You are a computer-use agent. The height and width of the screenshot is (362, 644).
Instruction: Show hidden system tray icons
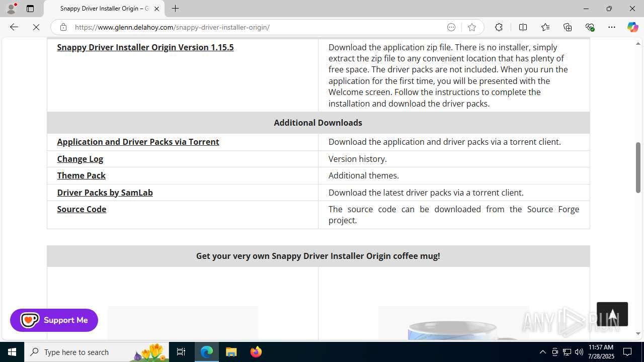[x=542, y=352]
